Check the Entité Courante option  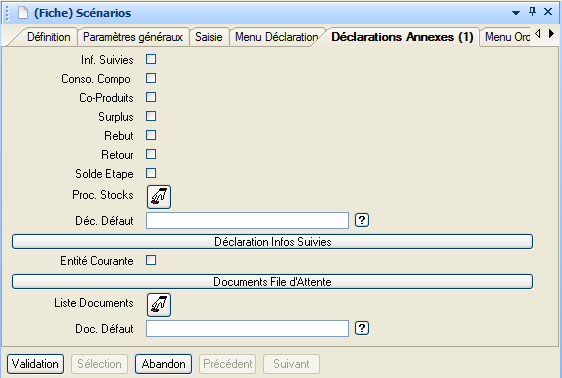click(x=151, y=260)
